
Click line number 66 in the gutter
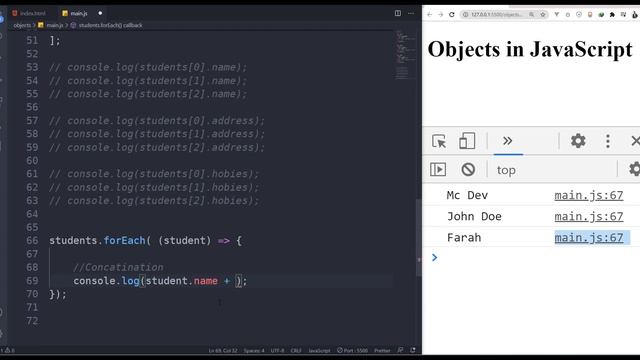tap(32, 240)
